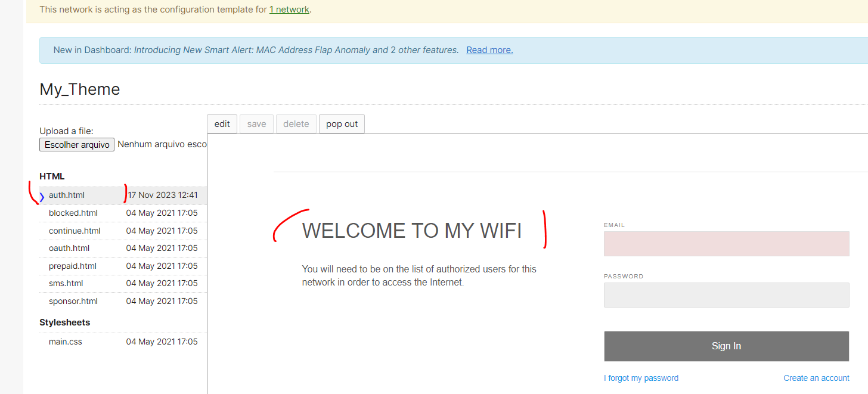The width and height of the screenshot is (868, 394).
Task: Open the continue.html splash page
Action: 74,231
